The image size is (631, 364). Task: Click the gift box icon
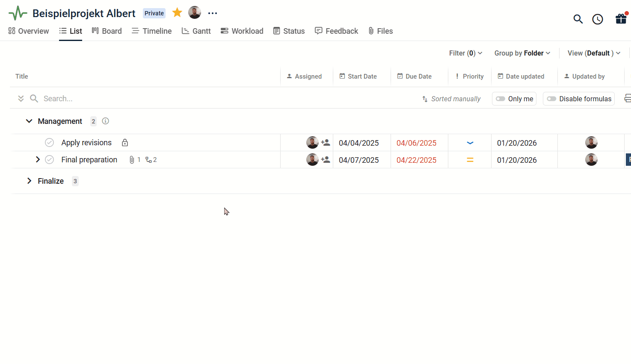coord(621,19)
